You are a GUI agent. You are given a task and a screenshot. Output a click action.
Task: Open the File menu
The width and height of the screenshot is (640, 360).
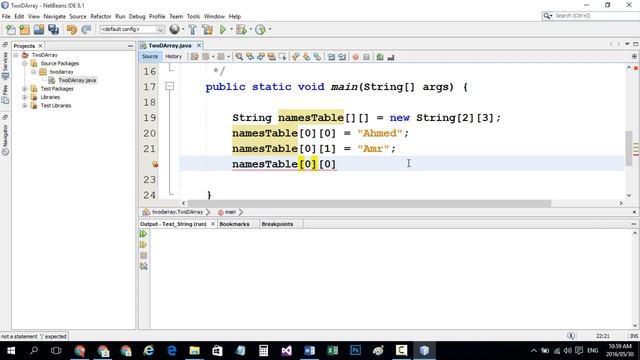(x=6, y=16)
